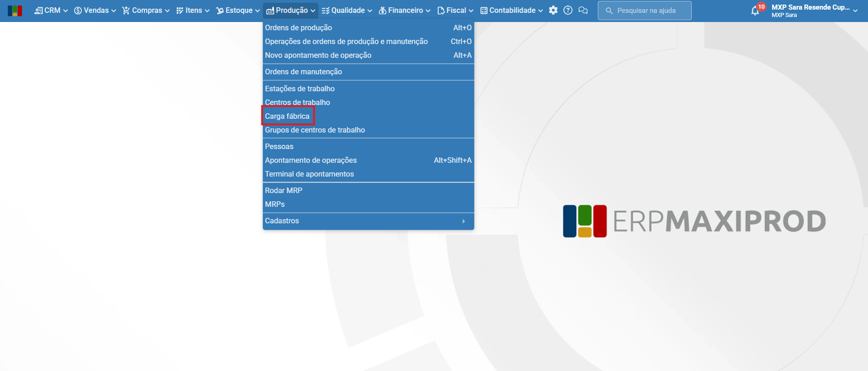This screenshot has width=868, height=371.
Task: Open the user account dropdown arrow
Action: pos(855,11)
